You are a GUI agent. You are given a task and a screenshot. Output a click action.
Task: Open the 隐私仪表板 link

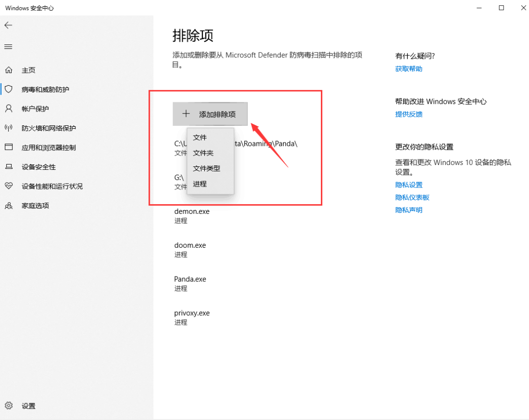tap(412, 197)
